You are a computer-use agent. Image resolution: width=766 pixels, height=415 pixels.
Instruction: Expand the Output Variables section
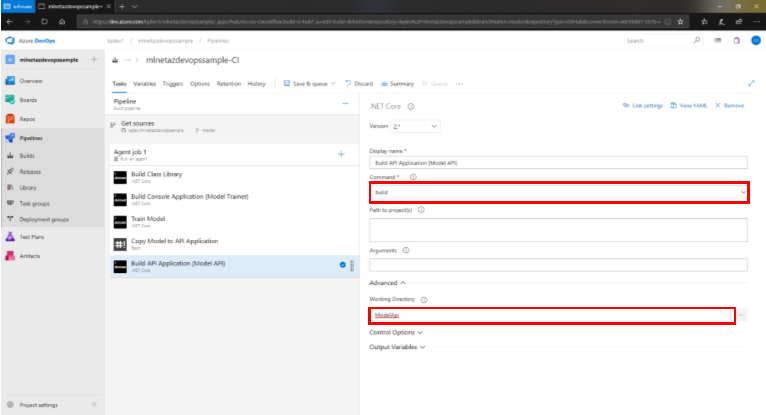(398, 347)
